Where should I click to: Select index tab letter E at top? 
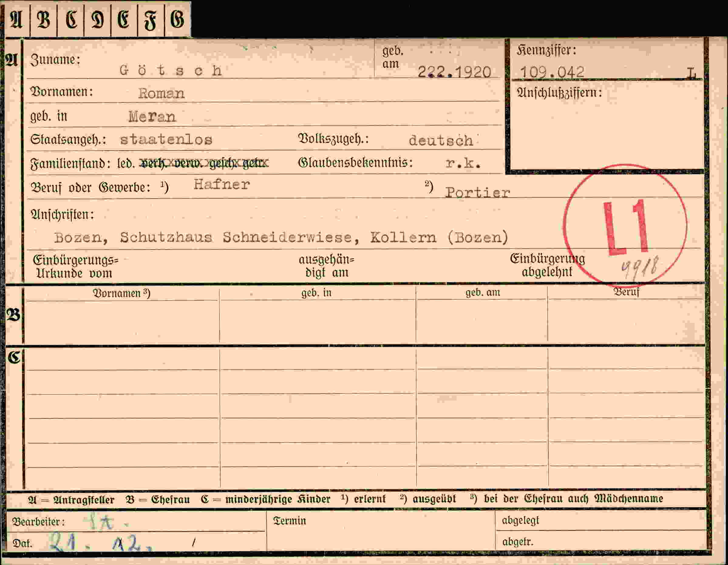[x=124, y=20]
